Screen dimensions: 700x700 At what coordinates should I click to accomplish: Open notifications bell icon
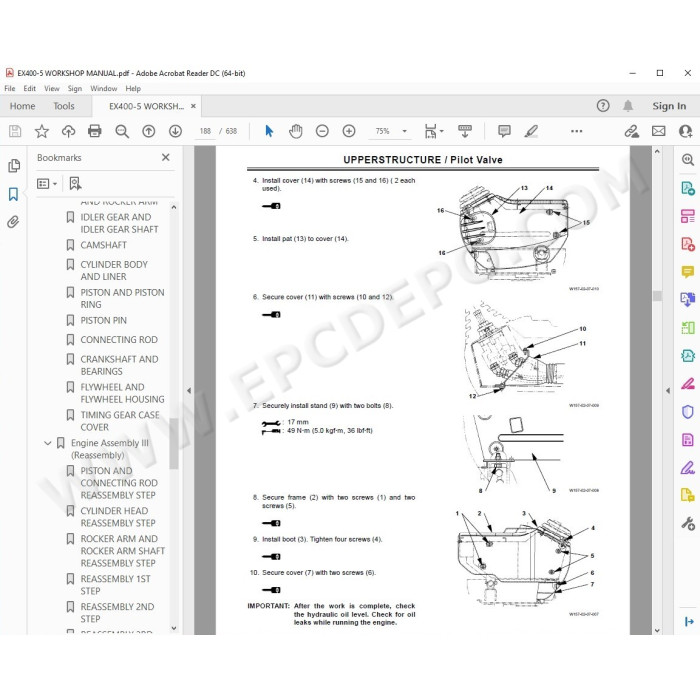click(x=628, y=106)
